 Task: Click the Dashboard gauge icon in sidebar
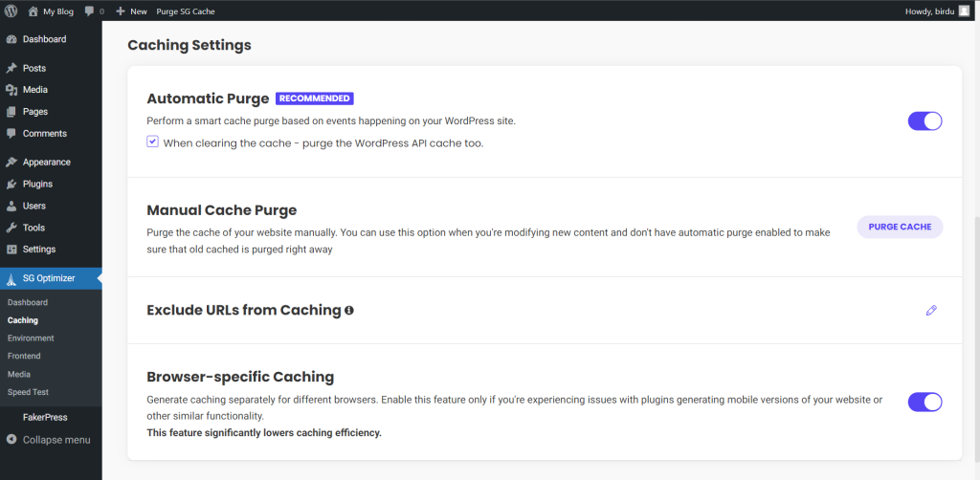coord(11,39)
